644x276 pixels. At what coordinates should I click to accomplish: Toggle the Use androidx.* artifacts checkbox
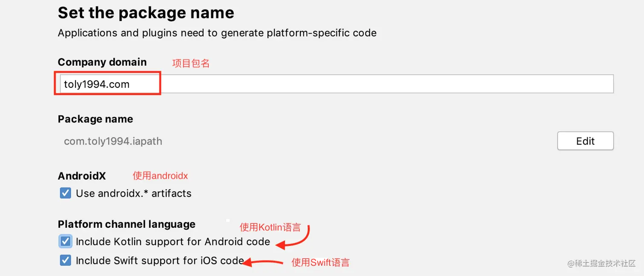[x=65, y=193]
